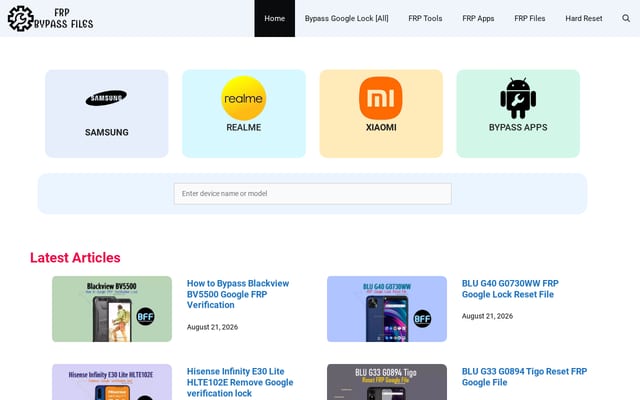Open the FRP Tools menu item
This screenshot has width=640, height=400.
[x=425, y=18]
